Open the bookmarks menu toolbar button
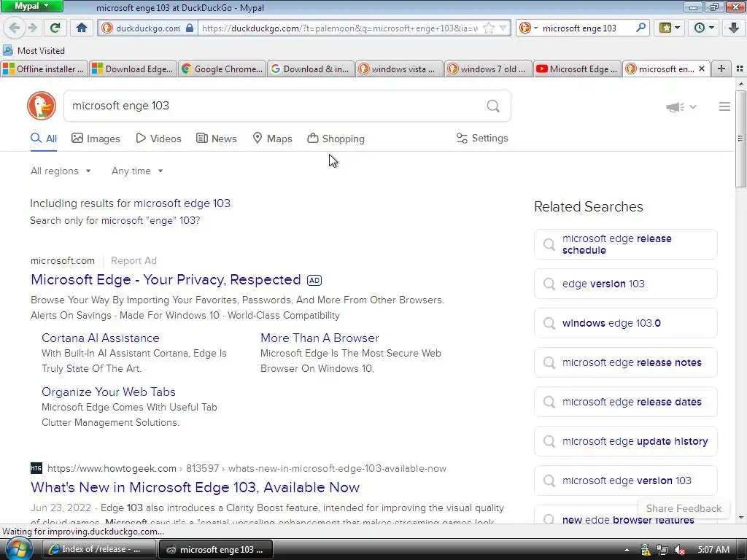 [x=670, y=28]
